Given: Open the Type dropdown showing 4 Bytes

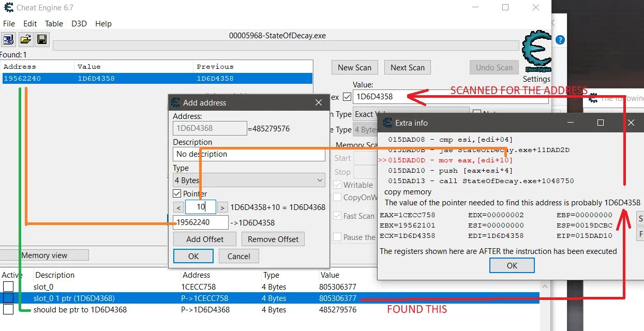Looking at the screenshot, I should click(x=248, y=180).
